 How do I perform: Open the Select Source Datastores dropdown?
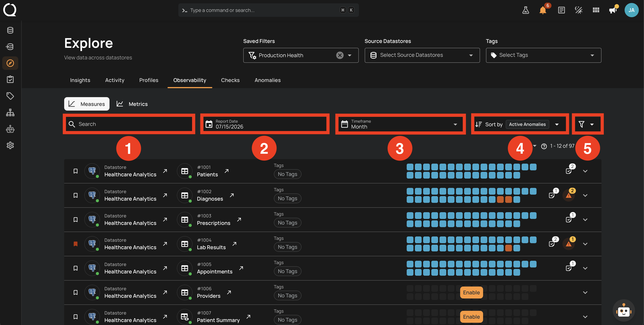click(x=422, y=55)
